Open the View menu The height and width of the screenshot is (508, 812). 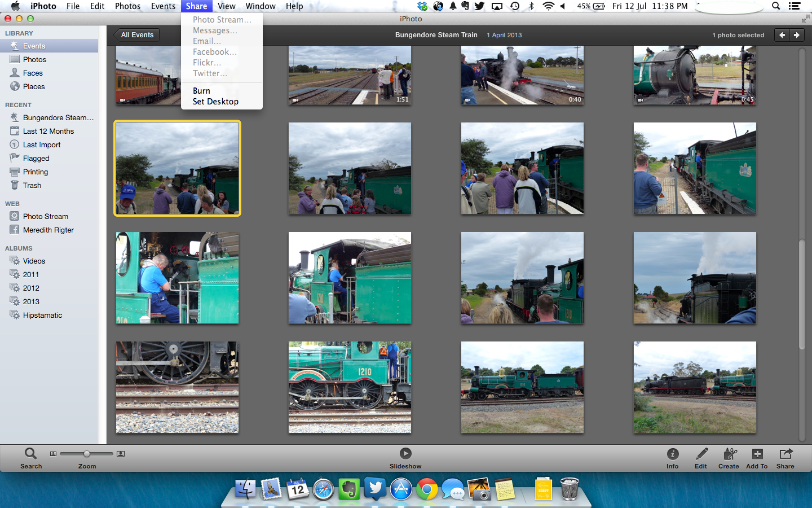pos(226,6)
